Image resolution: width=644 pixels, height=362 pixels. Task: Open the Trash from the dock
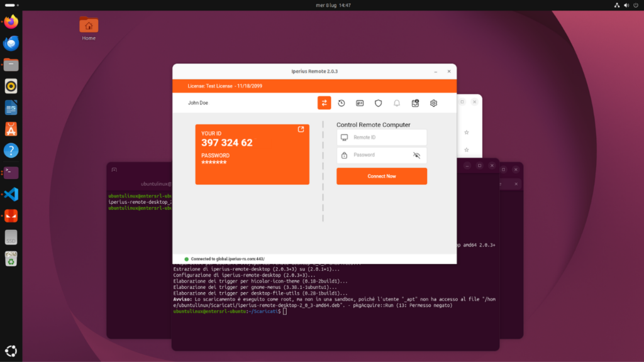(11, 259)
